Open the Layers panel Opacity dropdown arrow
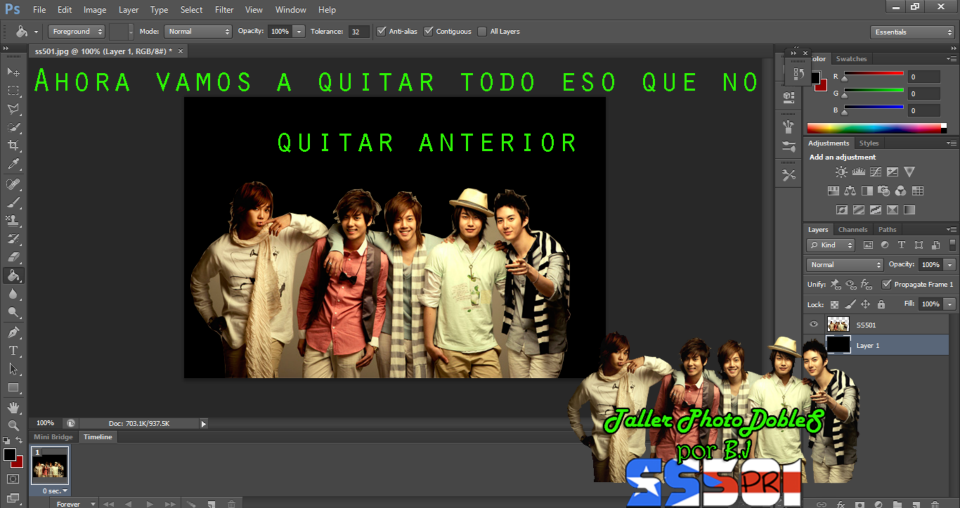The height and width of the screenshot is (508, 960). [950, 264]
